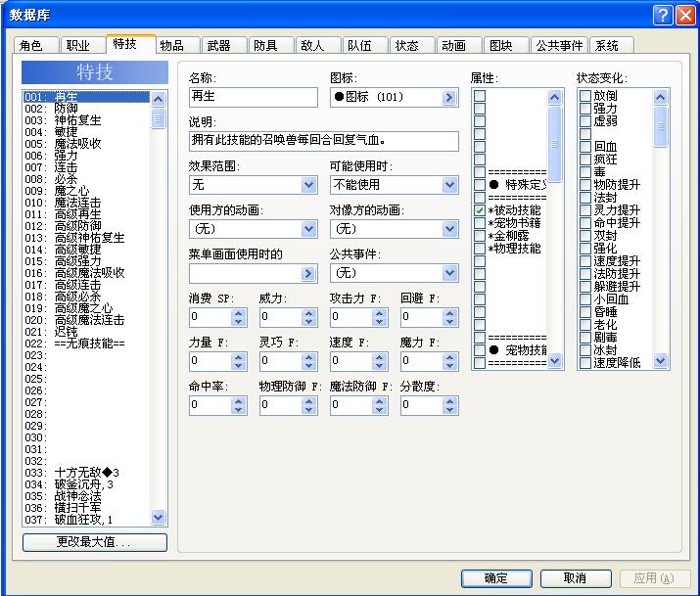
Task: Click skill list scroll-down arrow
Action: (x=158, y=517)
